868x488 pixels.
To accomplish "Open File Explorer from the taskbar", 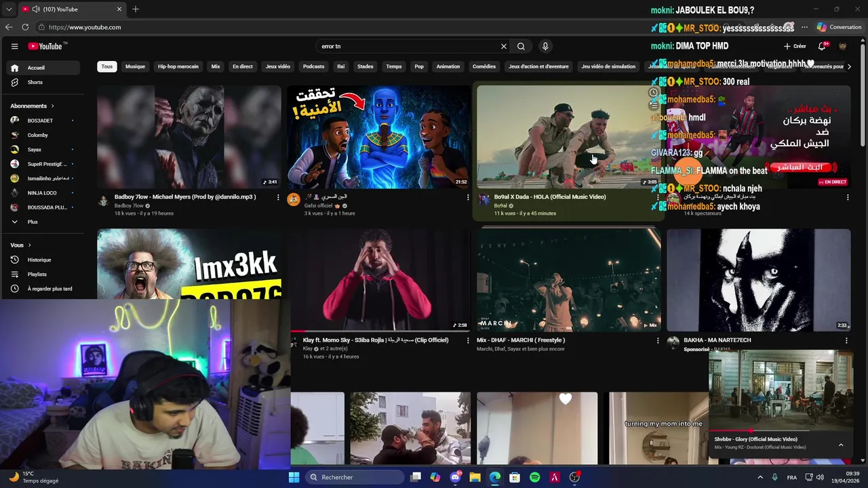I will click(x=475, y=477).
